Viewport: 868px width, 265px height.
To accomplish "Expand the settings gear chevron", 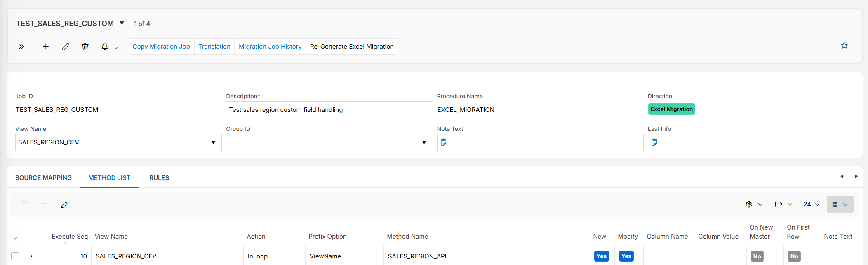I will pos(760,205).
